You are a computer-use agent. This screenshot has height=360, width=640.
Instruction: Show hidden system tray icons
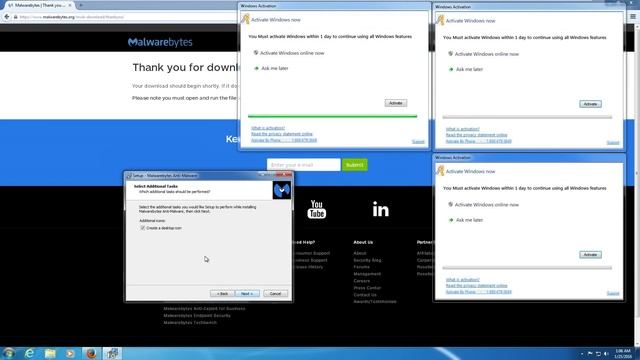coord(582,354)
